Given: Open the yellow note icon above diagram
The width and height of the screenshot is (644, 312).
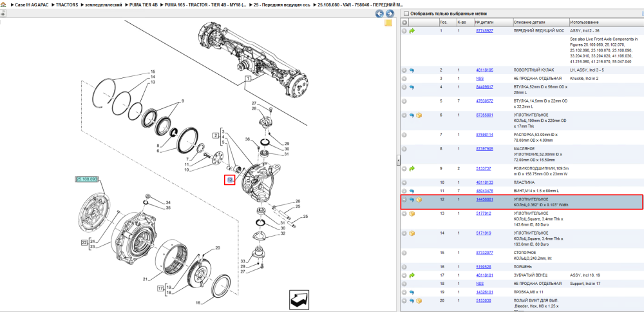Looking at the screenshot, I should pos(388,23).
